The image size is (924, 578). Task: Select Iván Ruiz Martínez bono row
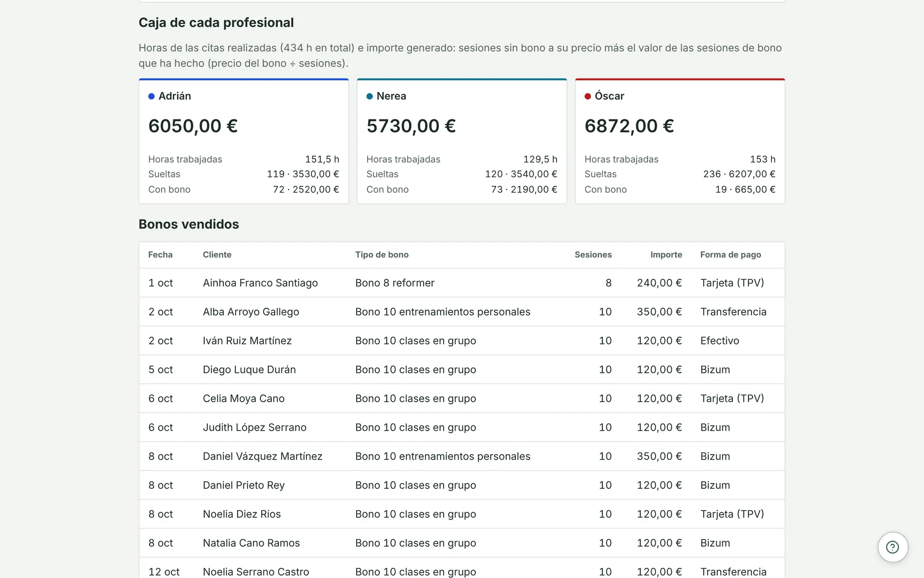click(x=462, y=341)
